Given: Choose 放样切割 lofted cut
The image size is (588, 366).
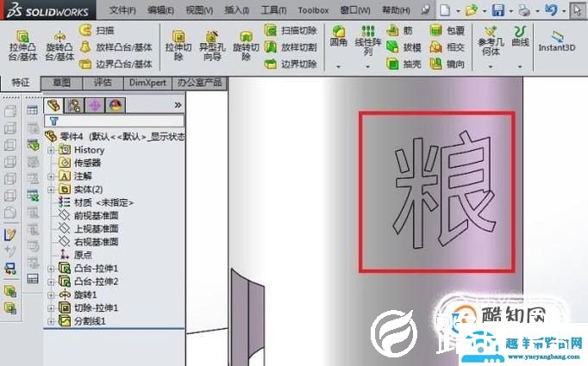Looking at the screenshot, I should [x=291, y=47].
